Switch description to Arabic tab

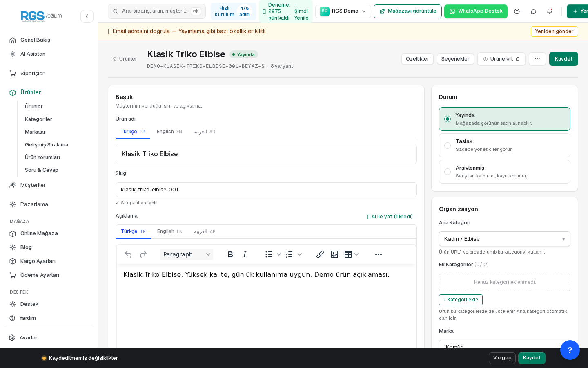205,231
